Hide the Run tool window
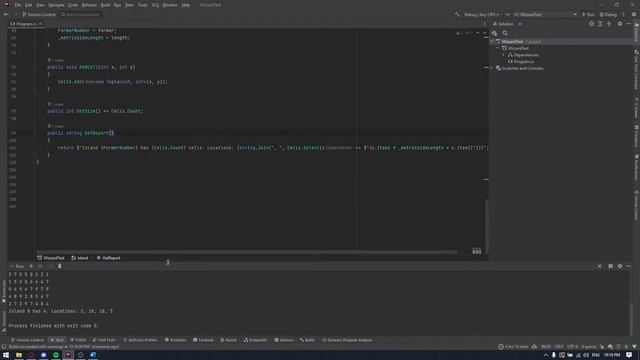Screen dimensions: 640x360 [629, 266]
